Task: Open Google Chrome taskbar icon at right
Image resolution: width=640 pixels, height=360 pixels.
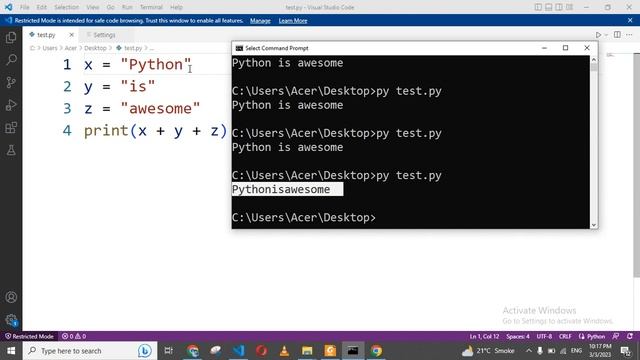Action: point(376,351)
